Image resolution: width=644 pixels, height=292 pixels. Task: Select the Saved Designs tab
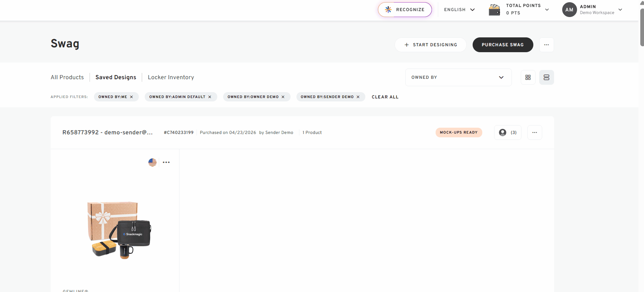point(116,77)
